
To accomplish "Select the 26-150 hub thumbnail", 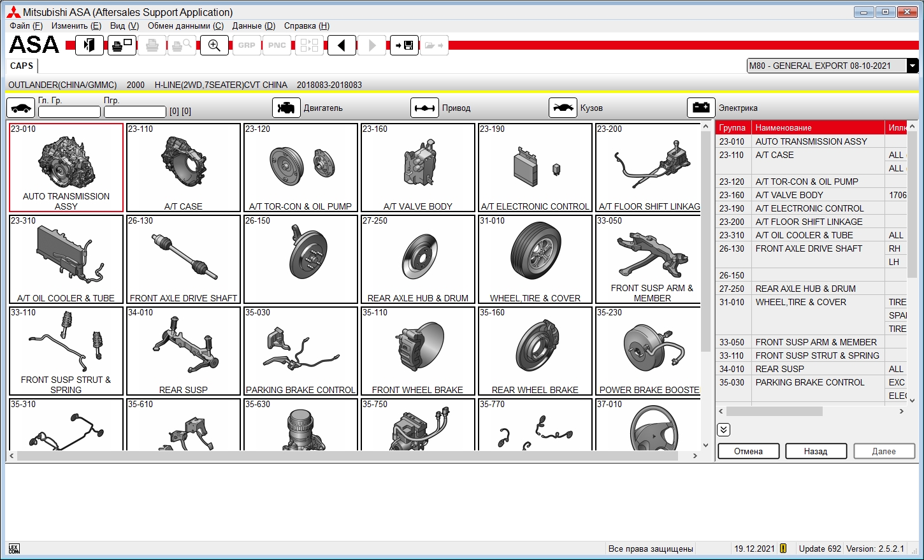I will click(x=301, y=259).
